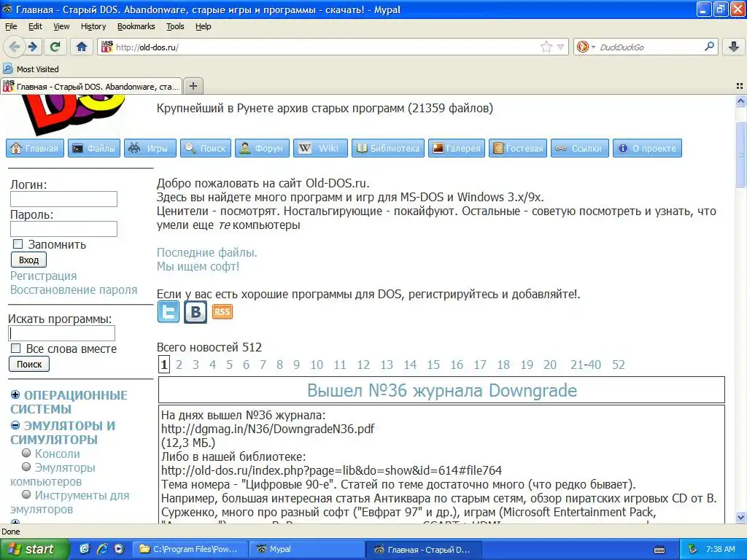Focus the Пароль input field
Viewport: 747px width, 560px height.
click(x=64, y=229)
